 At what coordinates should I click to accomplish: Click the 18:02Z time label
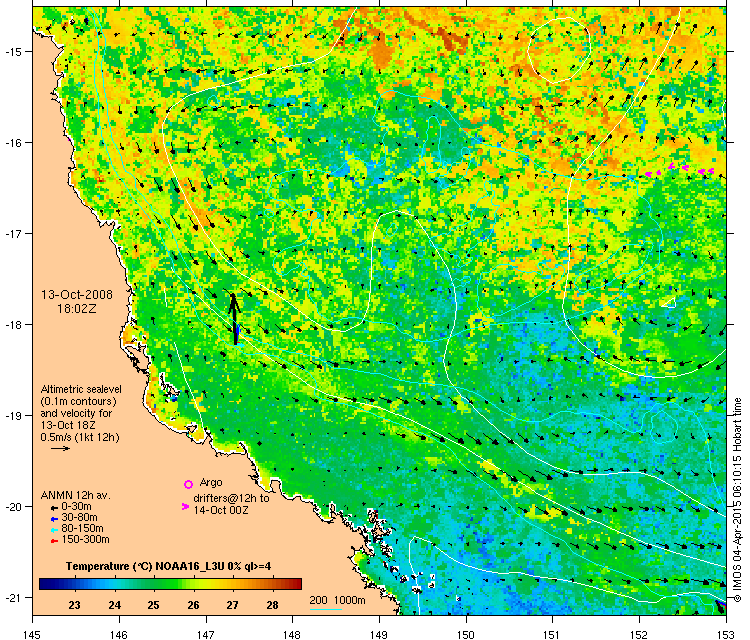click(x=77, y=309)
